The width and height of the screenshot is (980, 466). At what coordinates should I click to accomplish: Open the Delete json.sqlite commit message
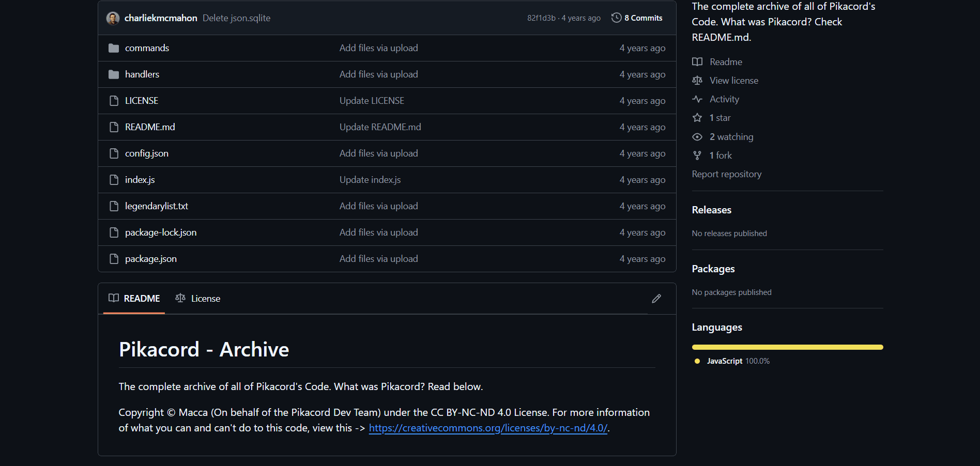pos(236,18)
